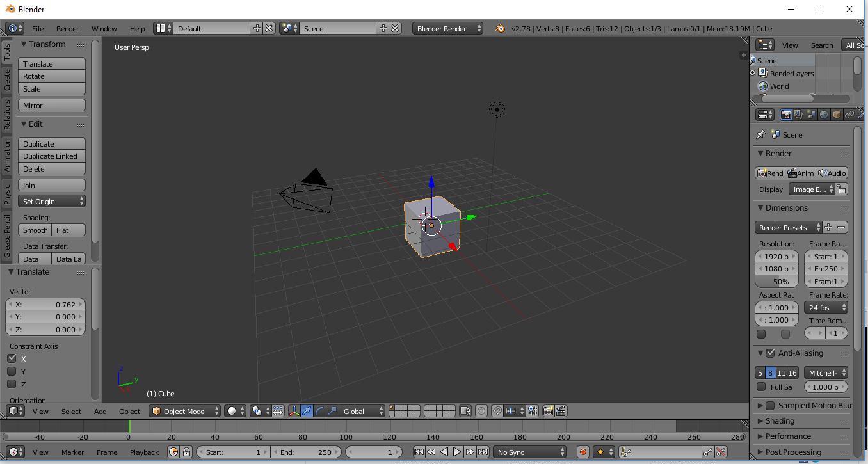Open the Outliner editor type selector

[x=765, y=45]
